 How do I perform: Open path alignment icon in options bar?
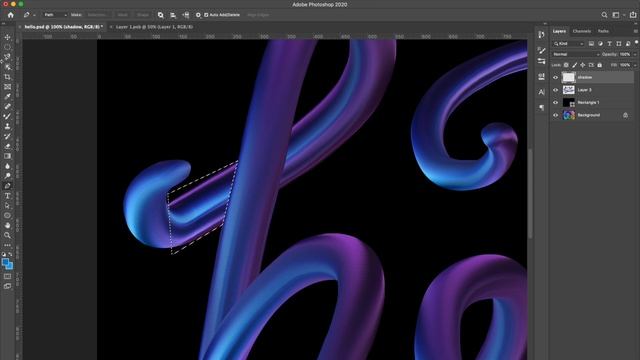(173, 15)
